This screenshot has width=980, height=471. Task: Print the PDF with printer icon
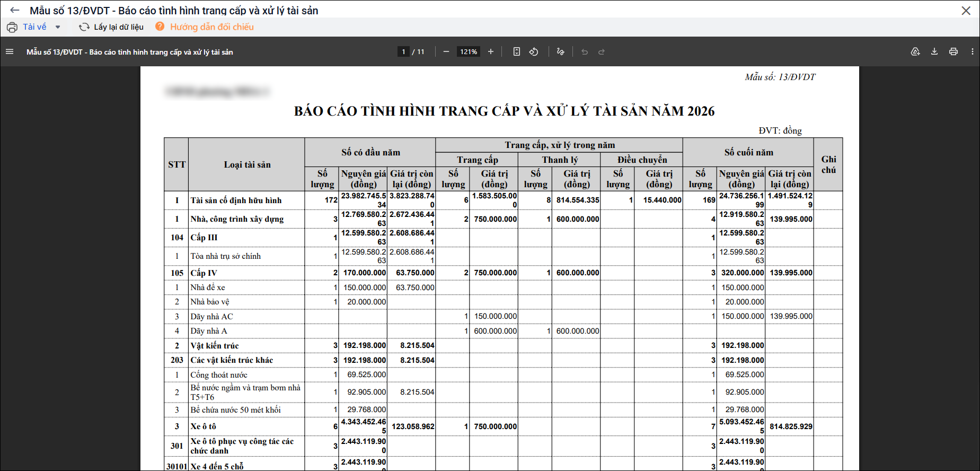point(953,51)
